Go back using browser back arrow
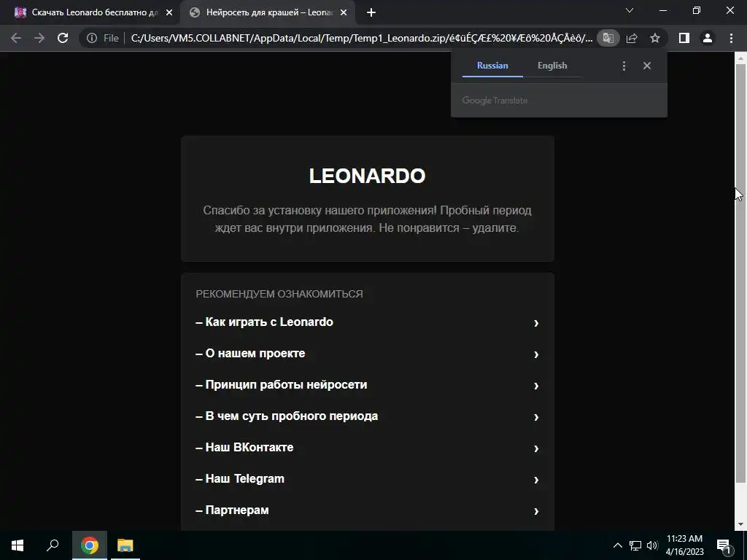Viewport: 747px width, 560px height. (16, 38)
